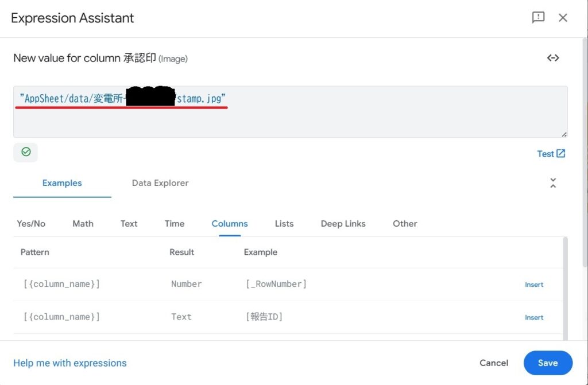Show Lists expression examples

pos(284,224)
